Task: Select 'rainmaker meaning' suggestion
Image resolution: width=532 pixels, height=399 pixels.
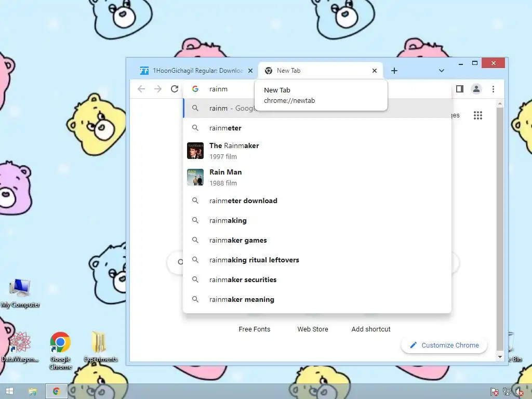Action: pos(317,299)
